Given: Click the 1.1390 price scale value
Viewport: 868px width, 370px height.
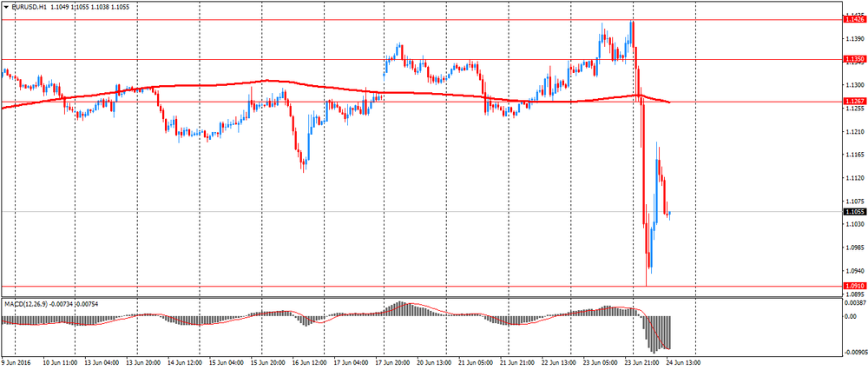Looking at the screenshot, I should click(853, 39).
